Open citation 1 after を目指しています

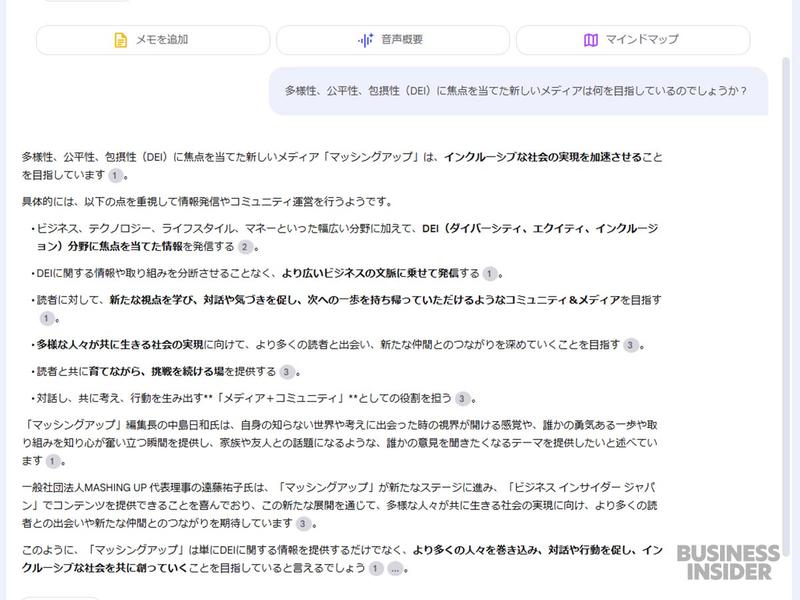tap(115, 176)
